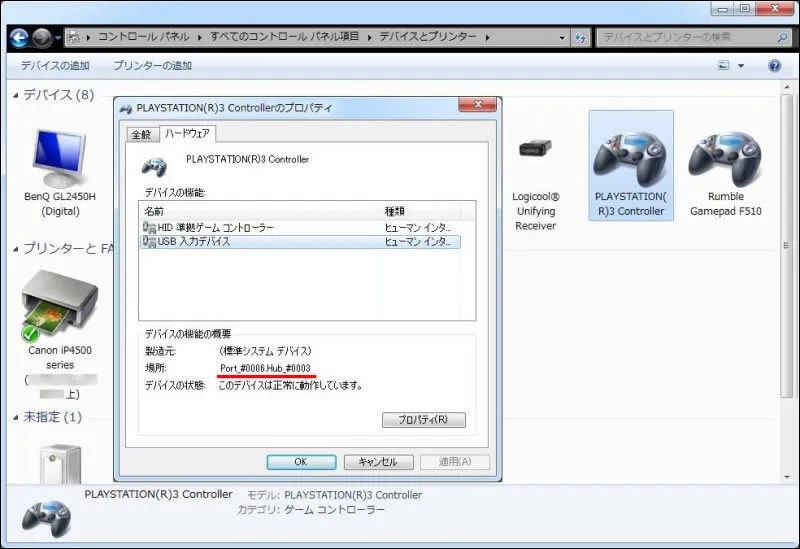The image size is (800, 549).
Task: Go back with the blue Back arrow
Action: pyautogui.click(x=19, y=38)
